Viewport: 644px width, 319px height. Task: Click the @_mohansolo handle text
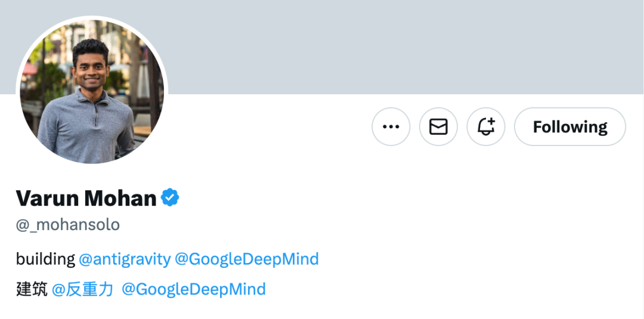68,225
